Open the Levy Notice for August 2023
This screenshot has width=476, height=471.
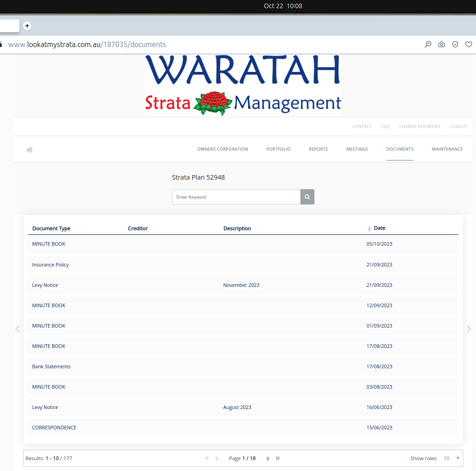pyautogui.click(x=243, y=407)
